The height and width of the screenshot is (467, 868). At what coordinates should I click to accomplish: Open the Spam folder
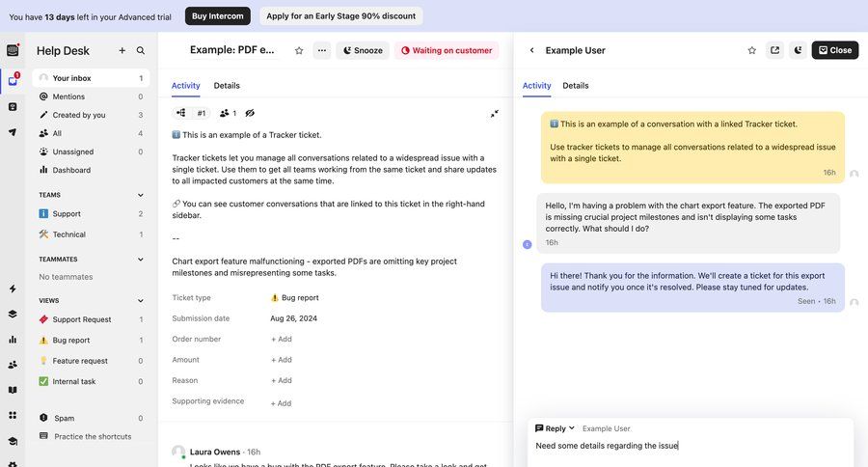click(91, 418)
